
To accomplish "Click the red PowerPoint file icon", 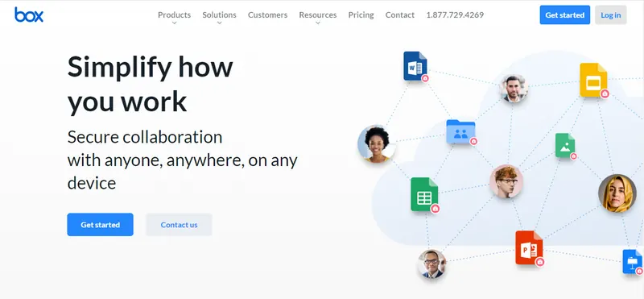I will point(529,247).
